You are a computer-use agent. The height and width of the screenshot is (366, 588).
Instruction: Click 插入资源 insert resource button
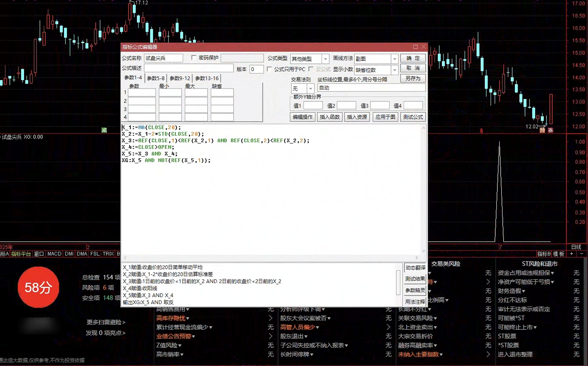pos(357,117)
